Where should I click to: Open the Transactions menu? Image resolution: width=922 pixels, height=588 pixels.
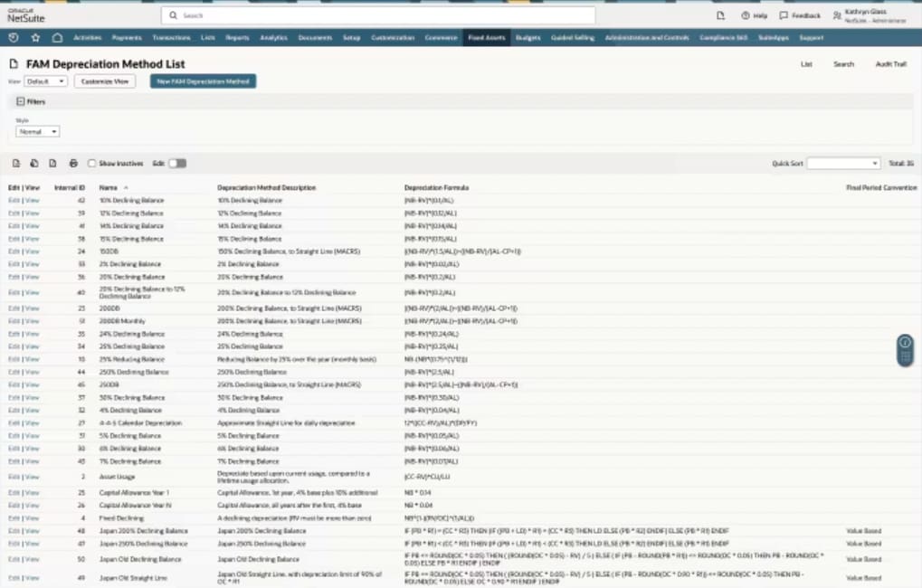[171, 38]
